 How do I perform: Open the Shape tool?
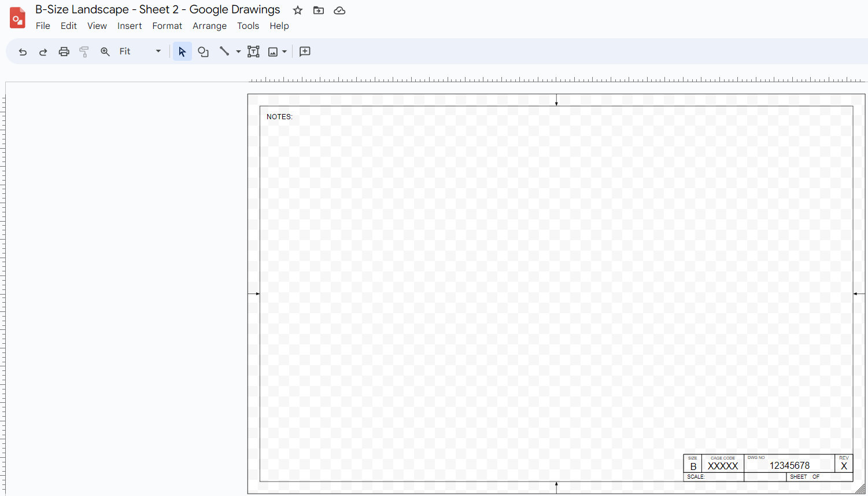[x=203, y=52]
